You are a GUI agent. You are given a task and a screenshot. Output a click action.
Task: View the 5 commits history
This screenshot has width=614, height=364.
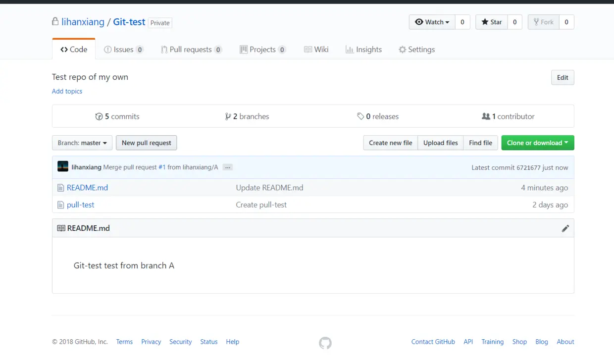coord(117,116)
